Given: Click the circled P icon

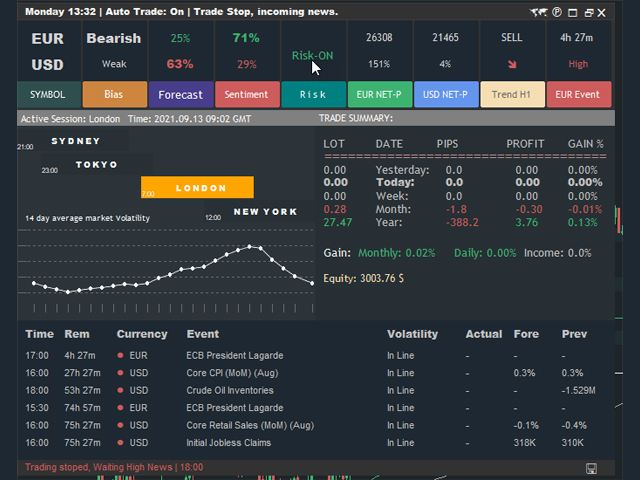Looking at the screenshot, I should 556,12.
